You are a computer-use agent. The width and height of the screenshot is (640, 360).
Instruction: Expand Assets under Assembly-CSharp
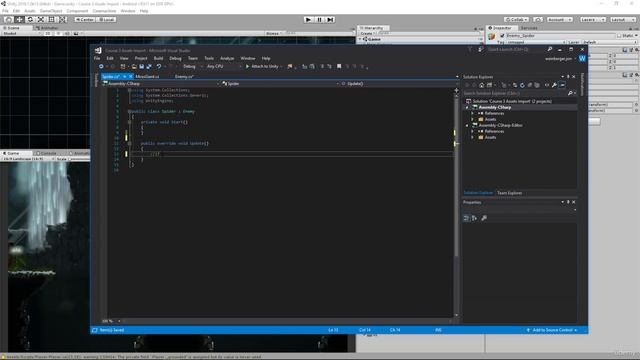click(x=473, y=120)
